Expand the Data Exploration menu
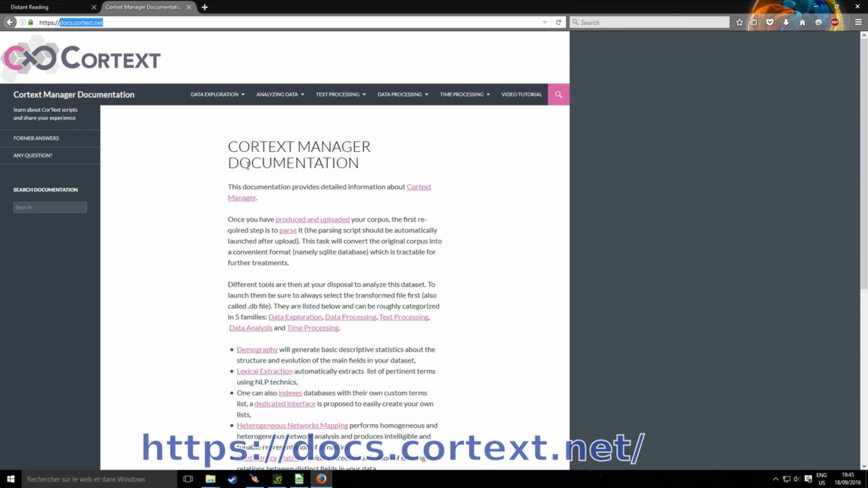This screenshot has height=488, width=868. tap(218, 94)
